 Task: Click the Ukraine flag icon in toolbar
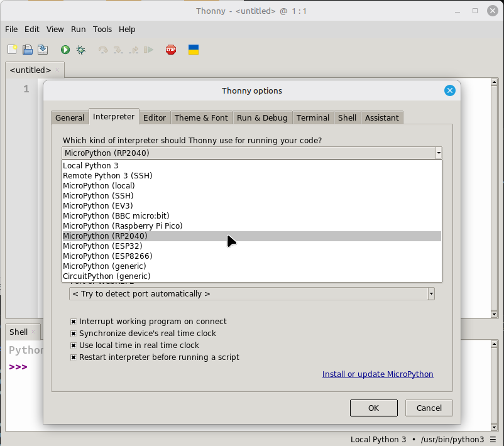194,50
